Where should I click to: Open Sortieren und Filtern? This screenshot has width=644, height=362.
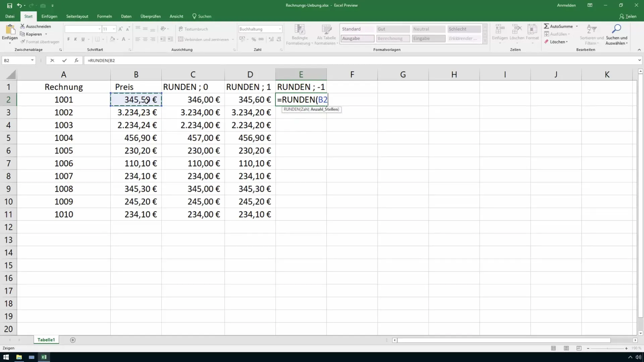click(x=592, y=35)
